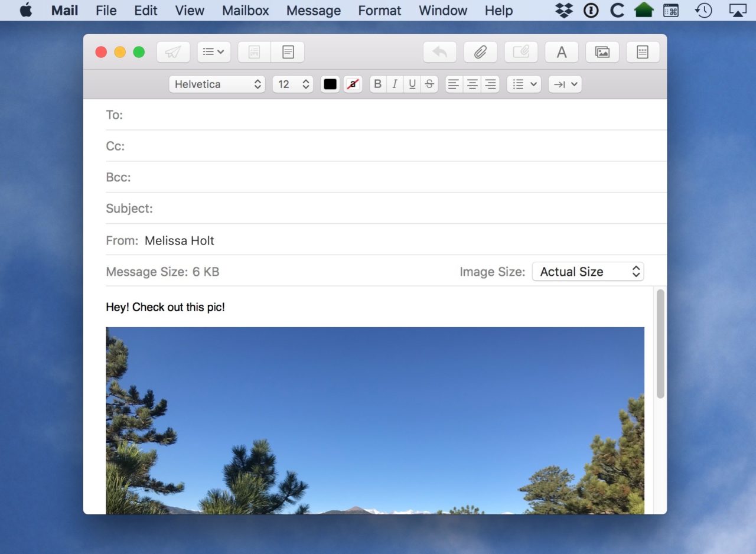Pick text color from black swatch

330,84
